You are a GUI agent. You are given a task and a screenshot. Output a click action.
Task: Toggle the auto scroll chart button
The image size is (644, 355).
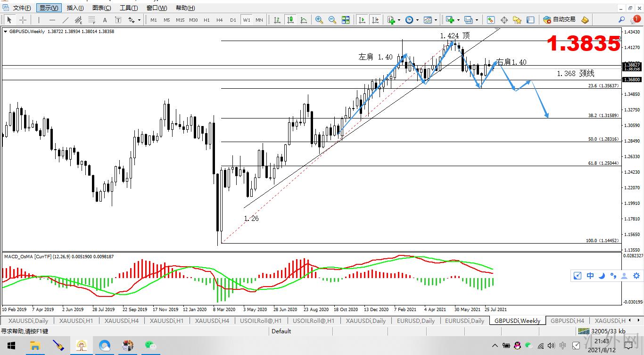[362, 20]
